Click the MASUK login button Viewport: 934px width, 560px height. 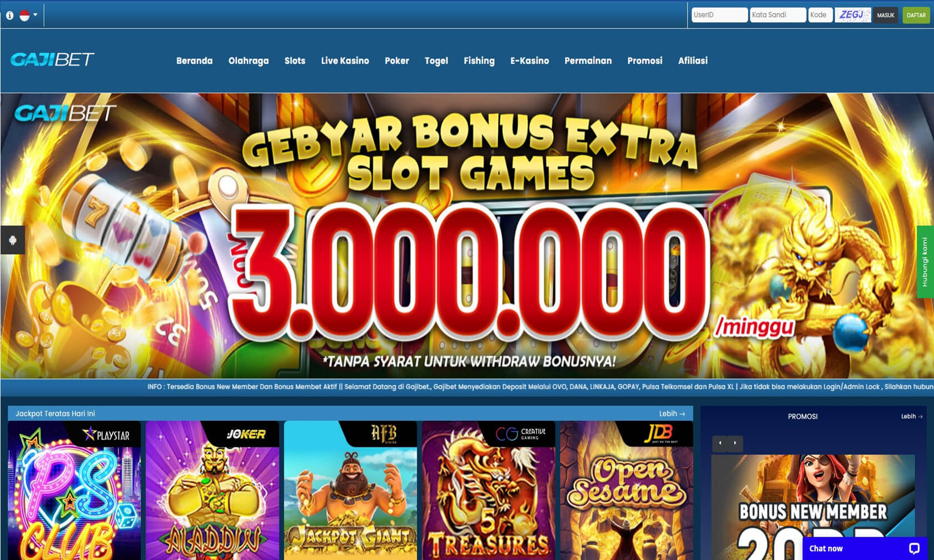pos(886,15)
